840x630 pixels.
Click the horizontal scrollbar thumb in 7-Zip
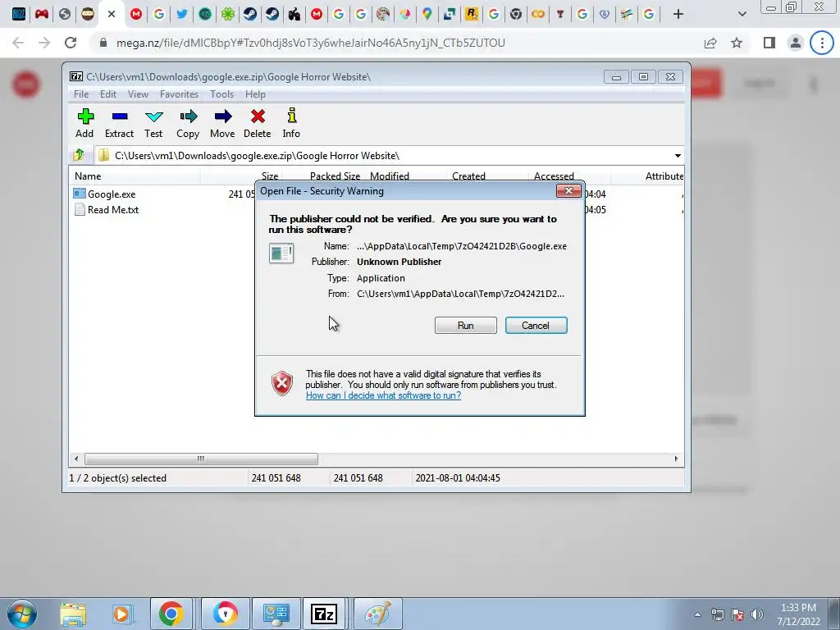(201, 459)
